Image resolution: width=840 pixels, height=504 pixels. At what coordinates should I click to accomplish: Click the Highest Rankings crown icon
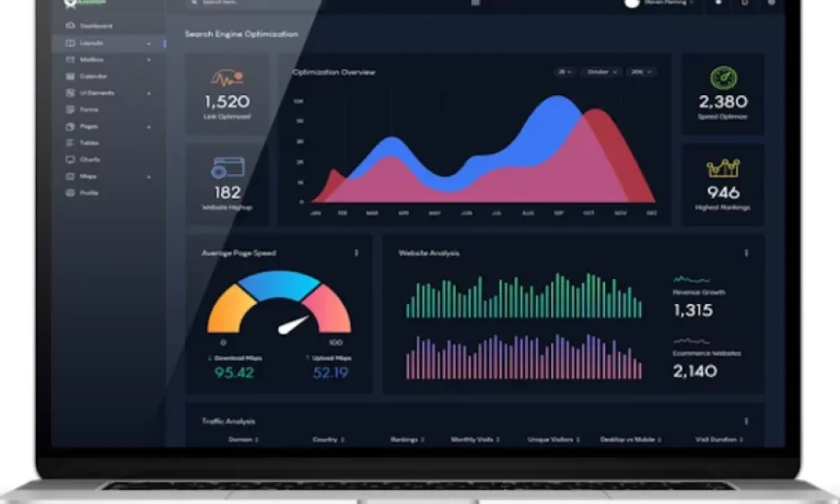(x=723, y=168)
